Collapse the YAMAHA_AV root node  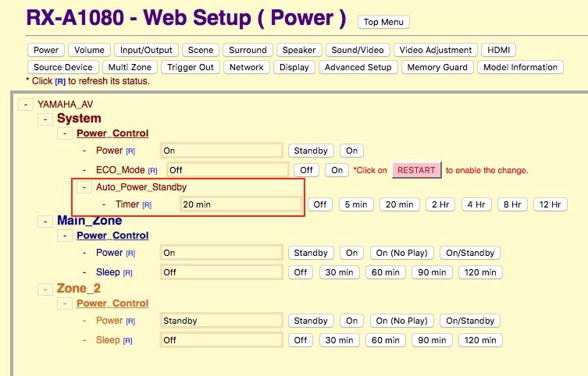26,105
